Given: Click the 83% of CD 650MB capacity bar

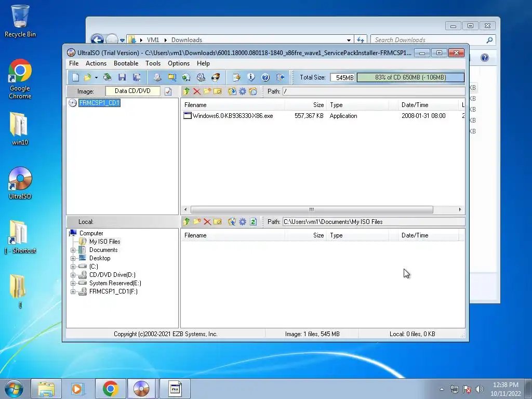Looking at the screenshot, I should 410,77.
